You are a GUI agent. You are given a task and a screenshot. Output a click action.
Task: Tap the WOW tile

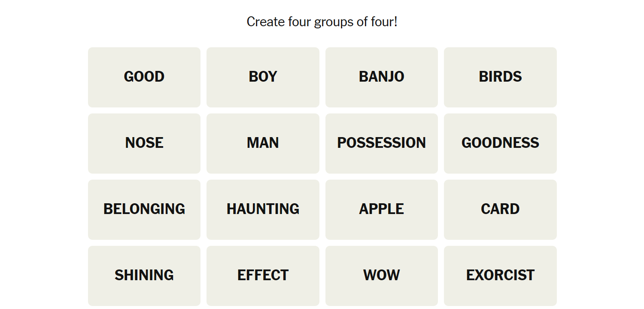click(381, 276)
